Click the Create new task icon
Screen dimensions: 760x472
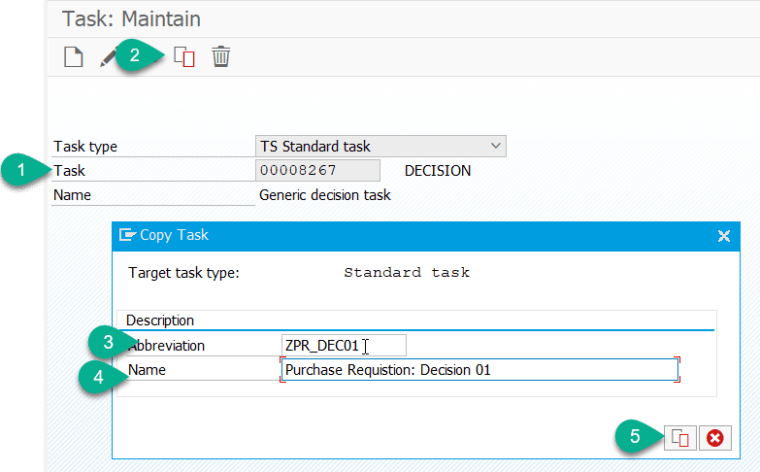point(73,57)
